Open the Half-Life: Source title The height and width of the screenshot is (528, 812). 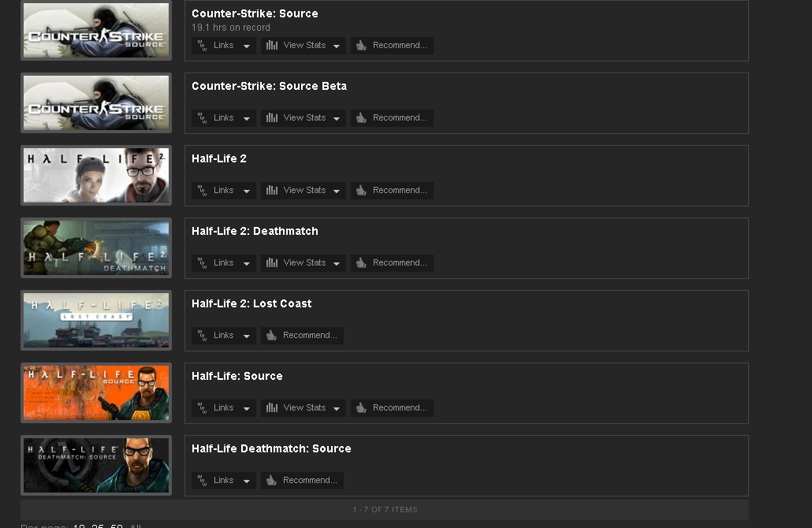coord(237,377)
